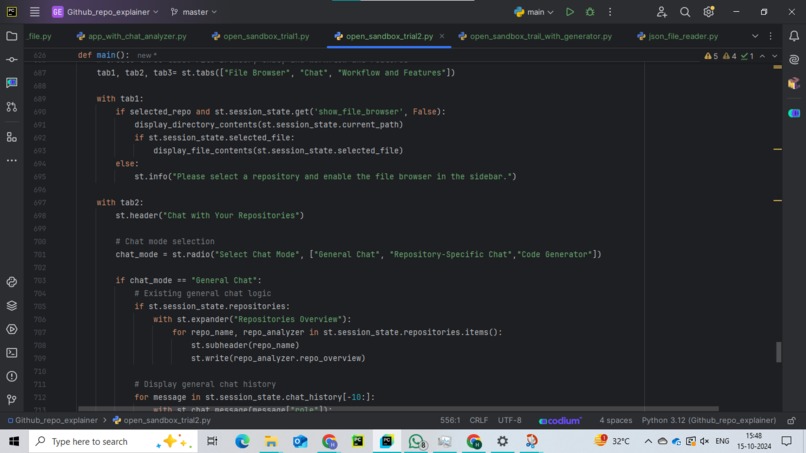Open Search Everywhere magnifier
The image size is (806, 453).
point(685,11)
